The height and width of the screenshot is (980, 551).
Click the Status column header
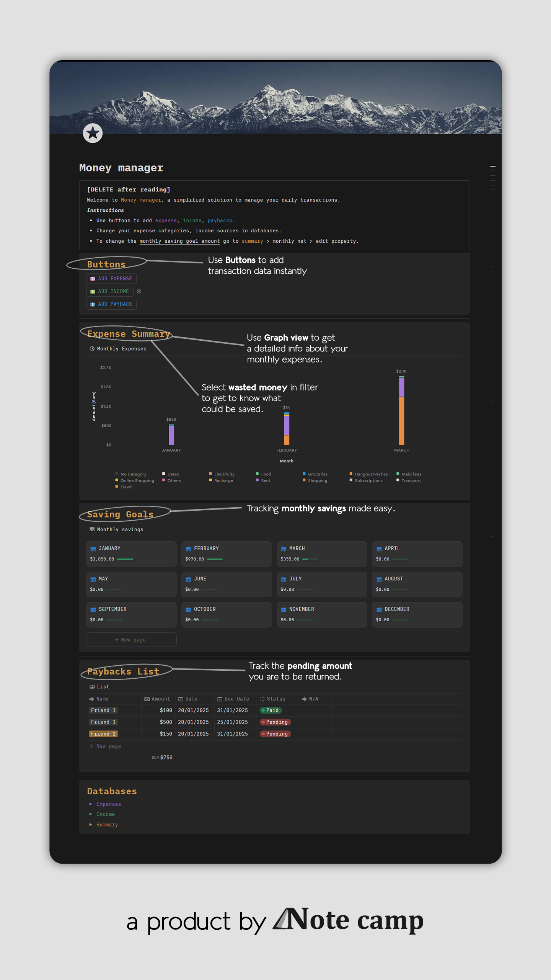click(x=277, y=699)
